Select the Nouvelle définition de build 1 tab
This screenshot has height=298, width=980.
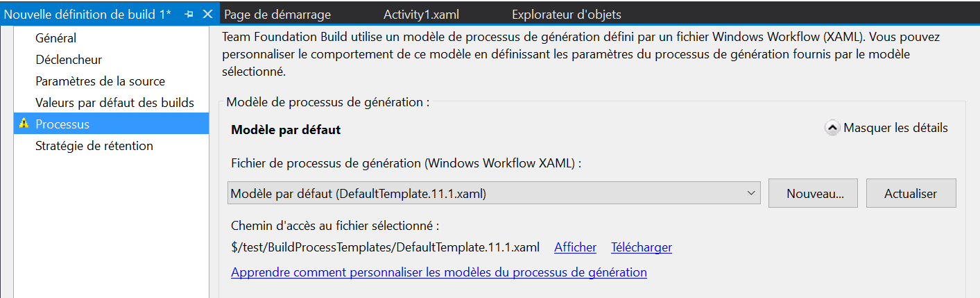88,14
